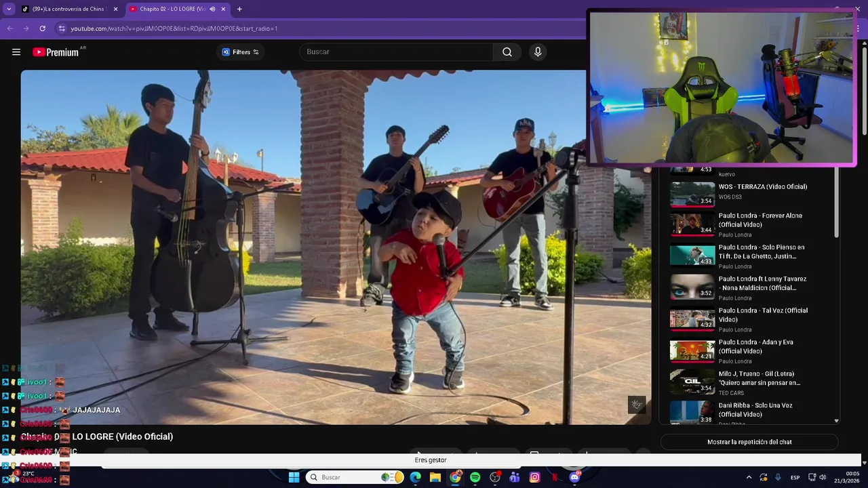The width and height of the screenshot is (868, 488).
Task: Click the Buscar search field on YouTube
Action: [x=397, y=52]
